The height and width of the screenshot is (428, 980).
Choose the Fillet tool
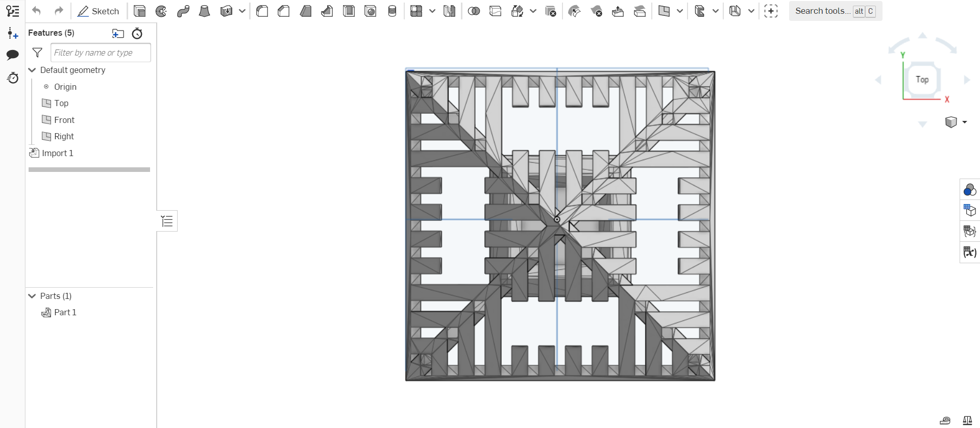262,11
